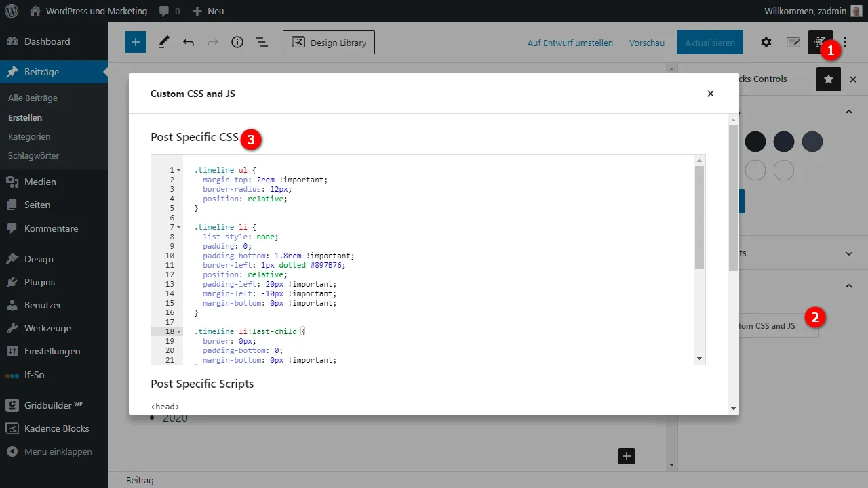Open Dashboard in the sidebar
This screenshot has height=488, width=868.
(54, 41)
